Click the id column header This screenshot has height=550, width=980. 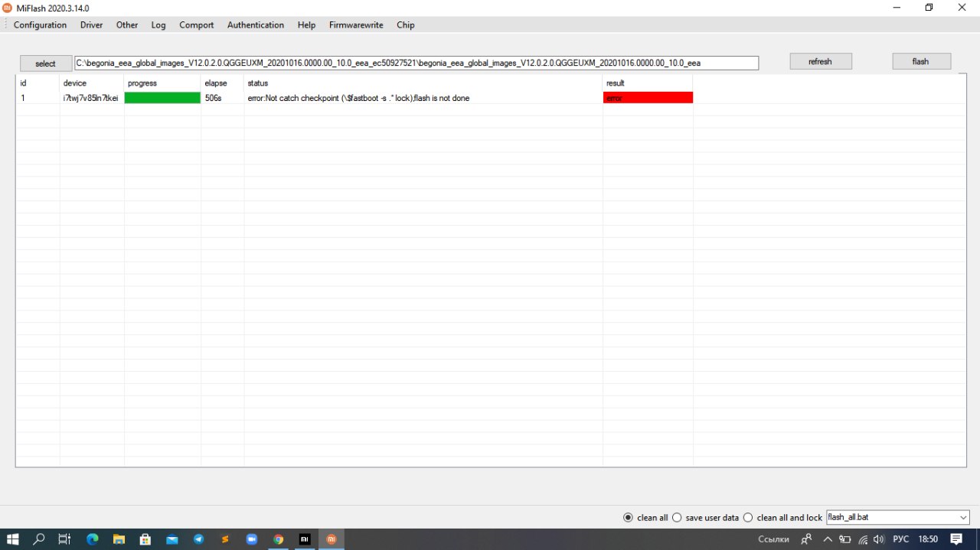(x=38, y=83)
